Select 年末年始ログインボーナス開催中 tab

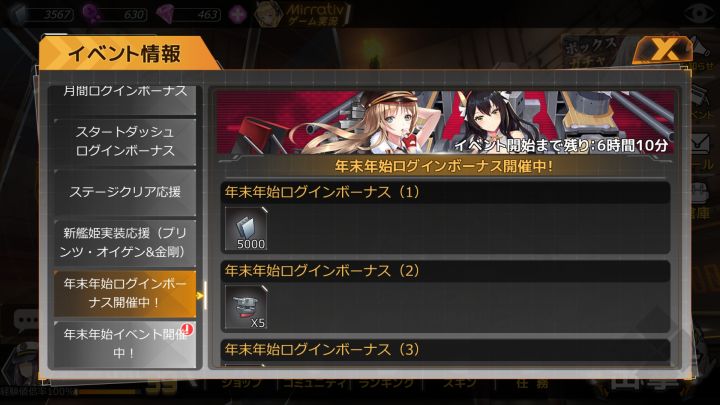pyautogui.click(x=125, y=293)
